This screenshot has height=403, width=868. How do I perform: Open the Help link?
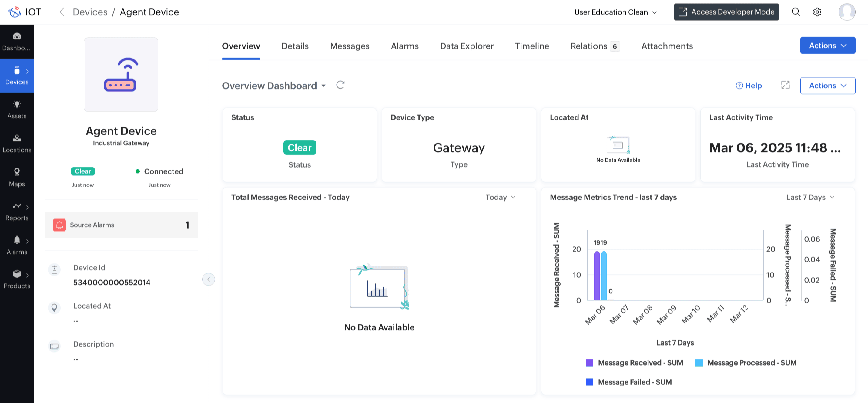click(x=749, y=86)
